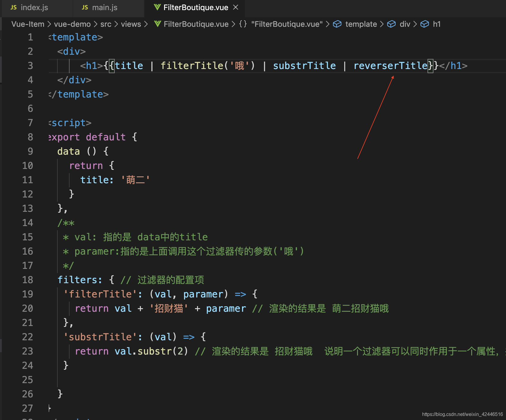Open "FilterBoutique.vue" symbol breadcrumb
The height and width of the screenshot is (420, 506).
click(287, 24)
